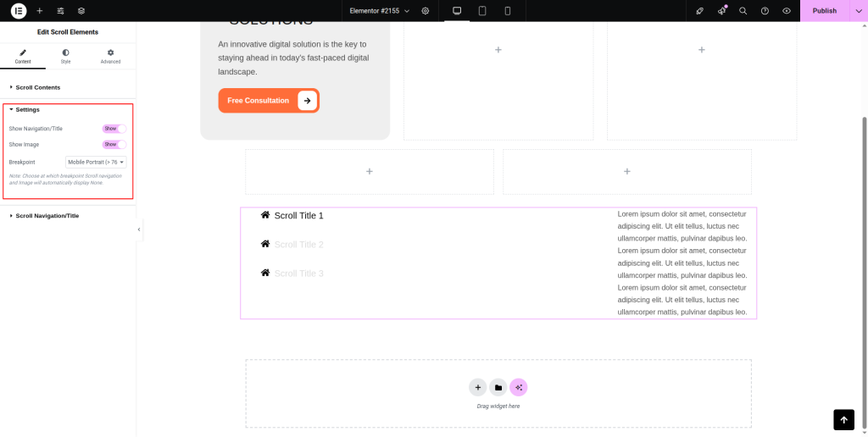Switch to the Advanced tab

[x=110, y=57]
